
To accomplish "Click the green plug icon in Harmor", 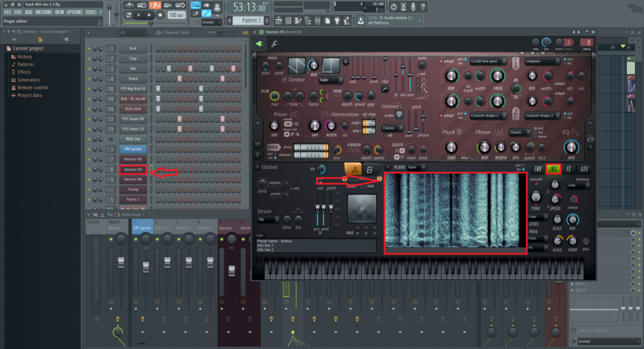I will pos(260,43).
